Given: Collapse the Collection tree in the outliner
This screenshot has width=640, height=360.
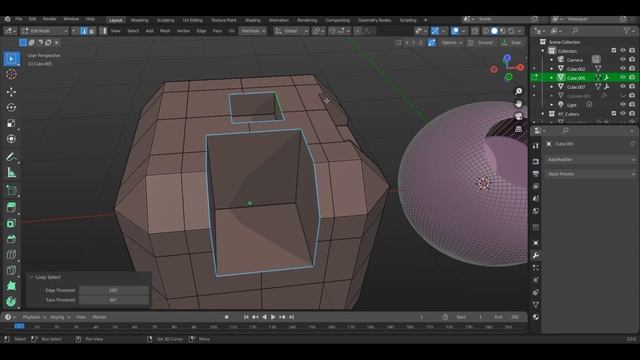Looking at the screenshot, I should pyautogui.click(x=543, y=51).
